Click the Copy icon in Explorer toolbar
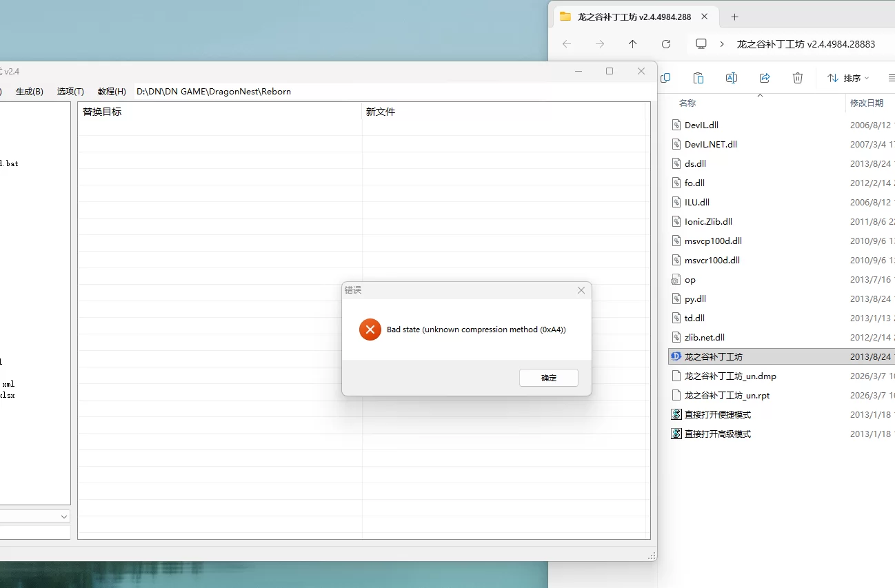 click(665, 78)
